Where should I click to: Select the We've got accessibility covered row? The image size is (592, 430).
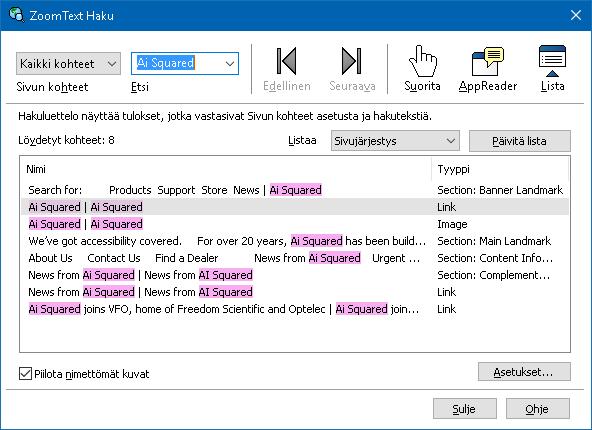[x=294, y=241]
